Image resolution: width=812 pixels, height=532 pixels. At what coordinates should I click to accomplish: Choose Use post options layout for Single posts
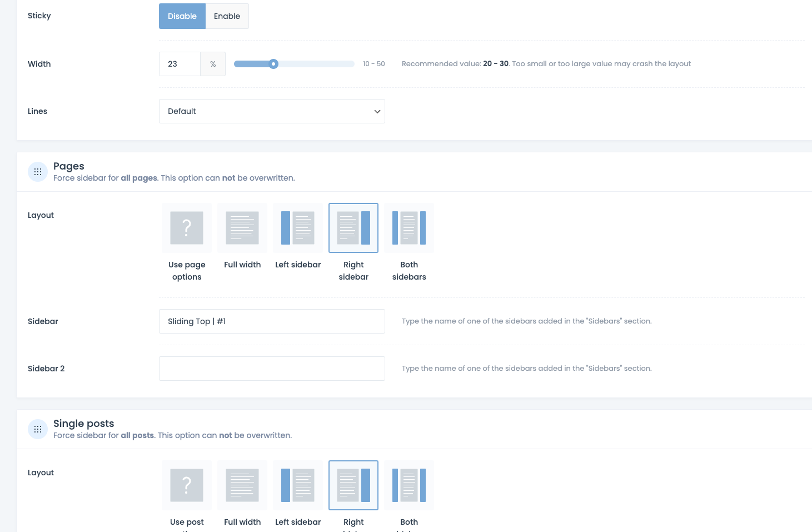coord(187,485)
